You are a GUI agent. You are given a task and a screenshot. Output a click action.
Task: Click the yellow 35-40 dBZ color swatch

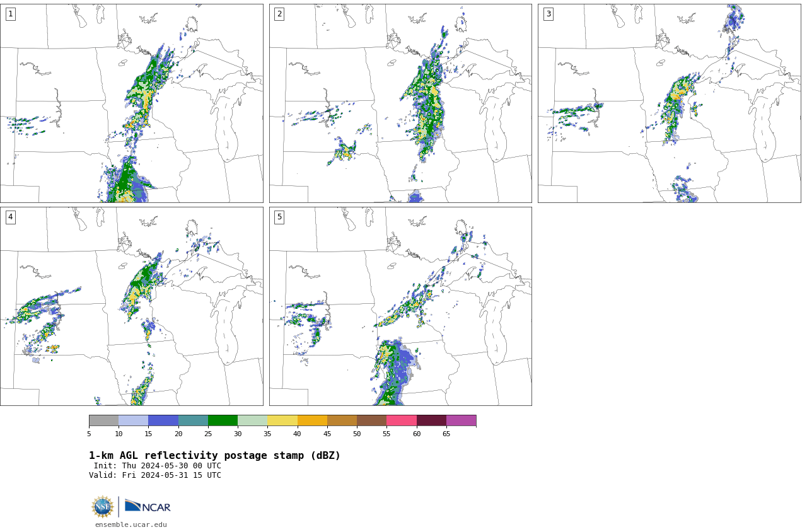(x=282, y=420)
